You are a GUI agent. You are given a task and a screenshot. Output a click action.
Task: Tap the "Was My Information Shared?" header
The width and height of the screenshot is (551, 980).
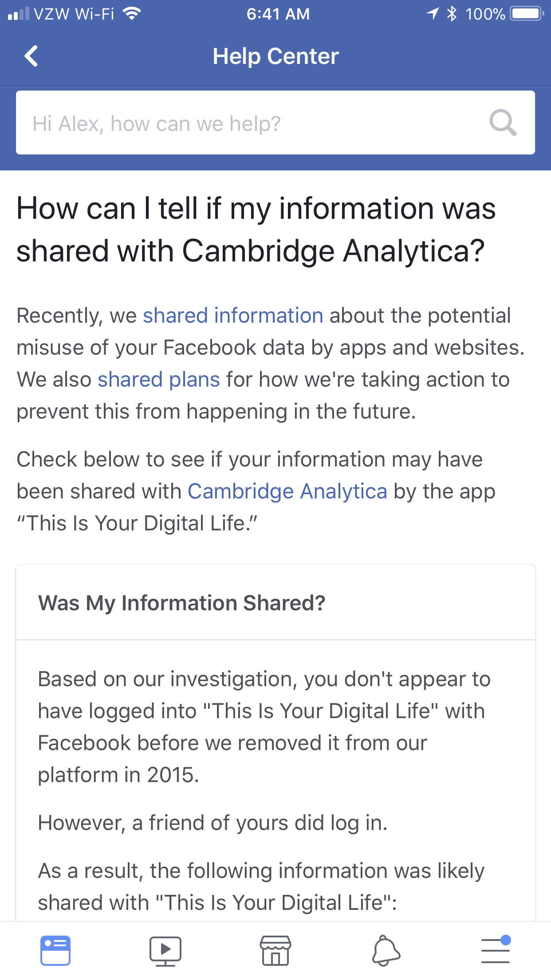click(182, 603)
